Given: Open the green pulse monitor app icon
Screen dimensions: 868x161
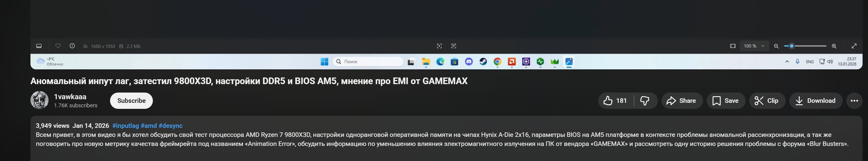Looking at the screenshot, I should pos(541,62).
